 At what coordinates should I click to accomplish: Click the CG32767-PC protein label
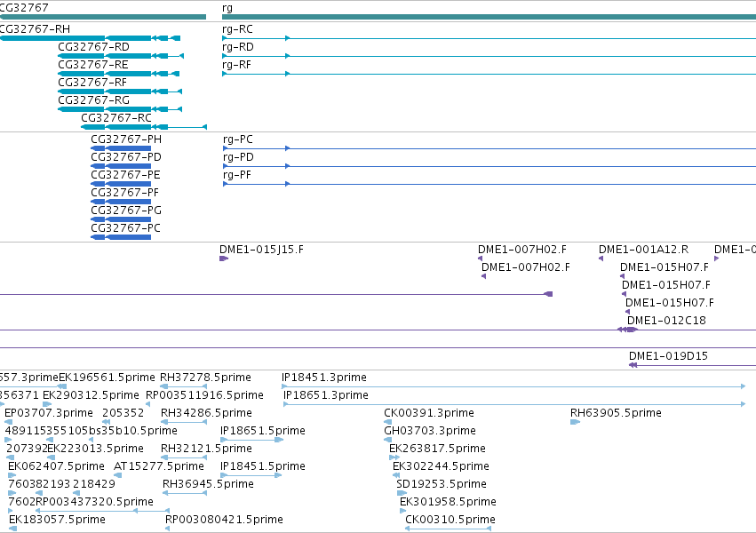(x=125, y=228)
